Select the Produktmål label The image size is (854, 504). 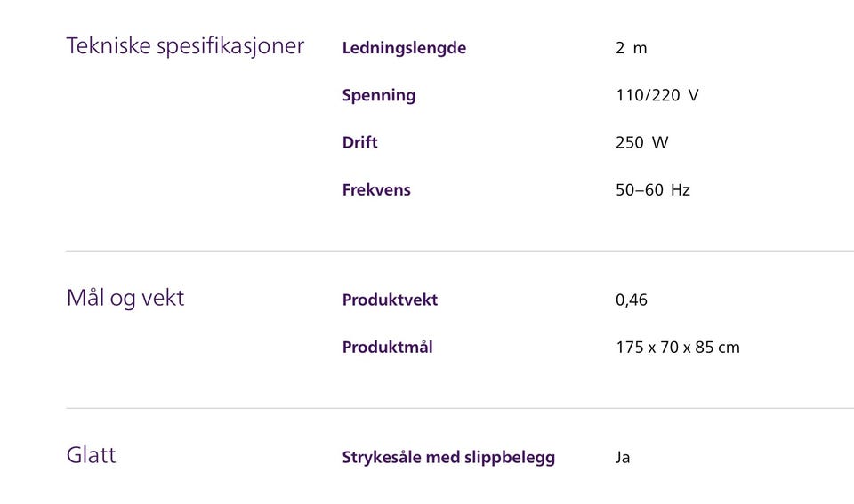(387, 347)
